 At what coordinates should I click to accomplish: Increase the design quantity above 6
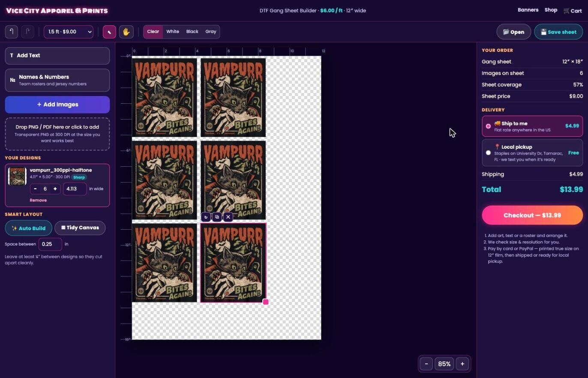pyautogui.click(x=55, y=189)
